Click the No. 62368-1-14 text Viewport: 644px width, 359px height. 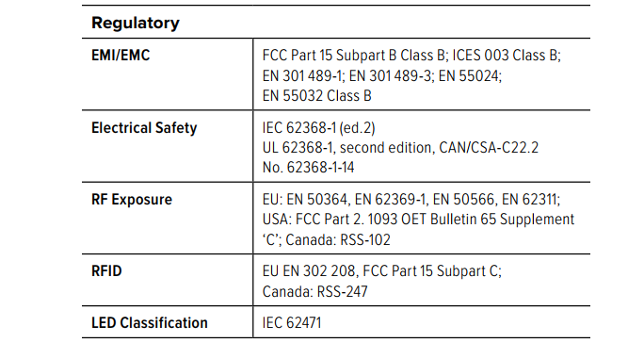[309, 168]
